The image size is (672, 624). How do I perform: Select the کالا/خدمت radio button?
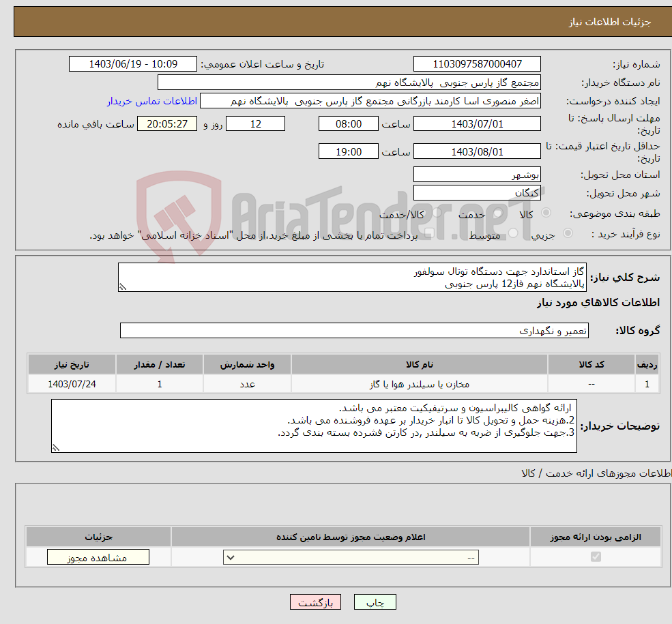pos(437,213)
